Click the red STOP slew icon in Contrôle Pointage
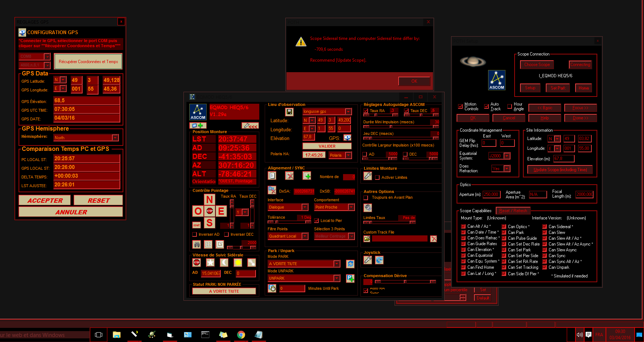 pos(210,211)
